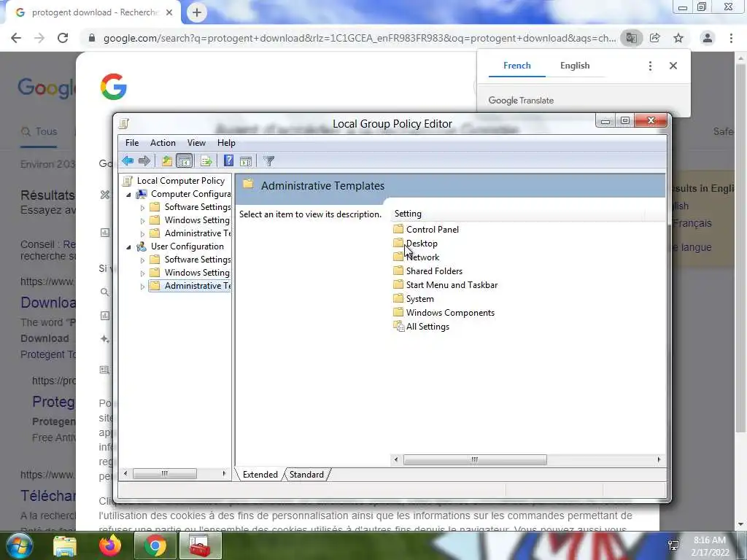Click the Computer Configuration node icon

point(142,194)
